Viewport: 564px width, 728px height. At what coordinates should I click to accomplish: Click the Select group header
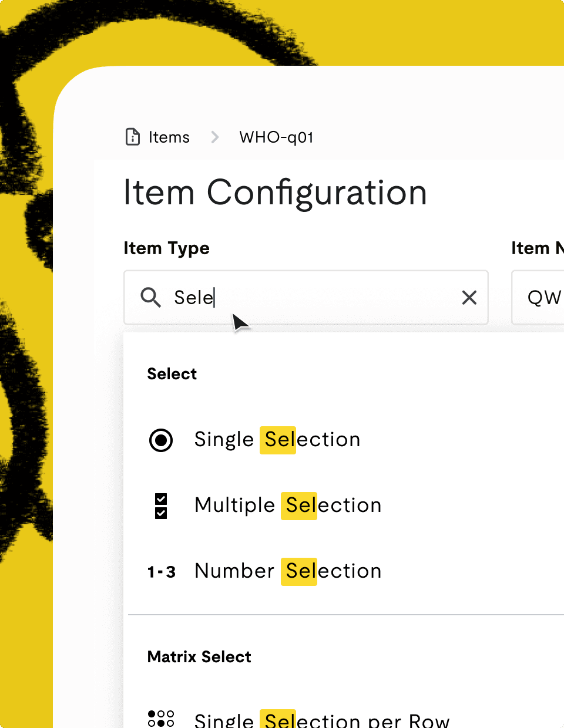[x=172, y=374]
